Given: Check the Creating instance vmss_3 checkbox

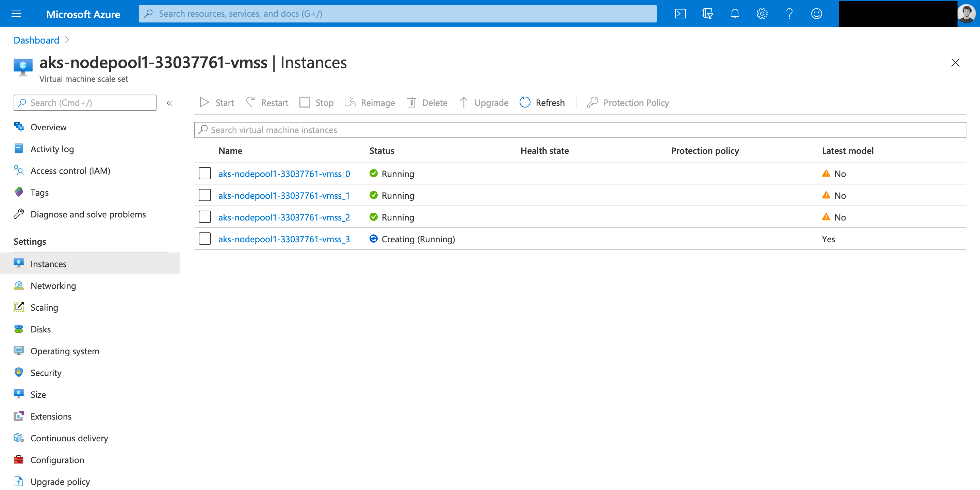Looking at the screenshot, I should 205,239.
